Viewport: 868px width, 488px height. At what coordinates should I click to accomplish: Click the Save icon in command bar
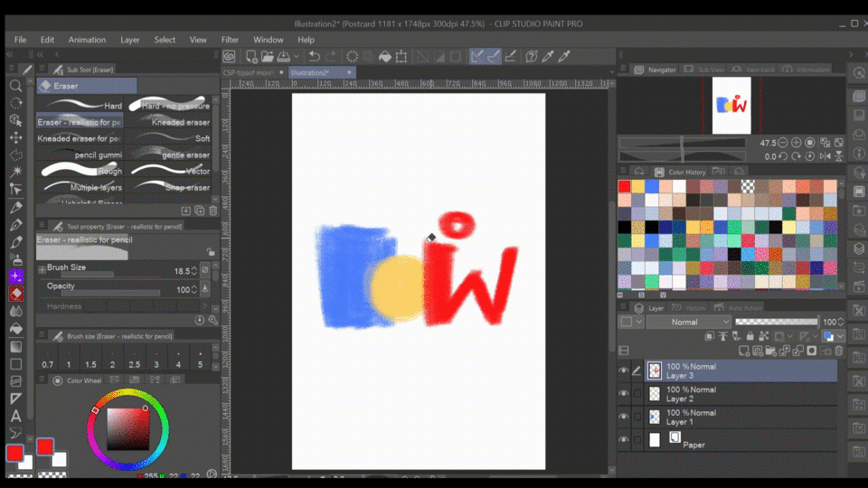pos(284,56)
